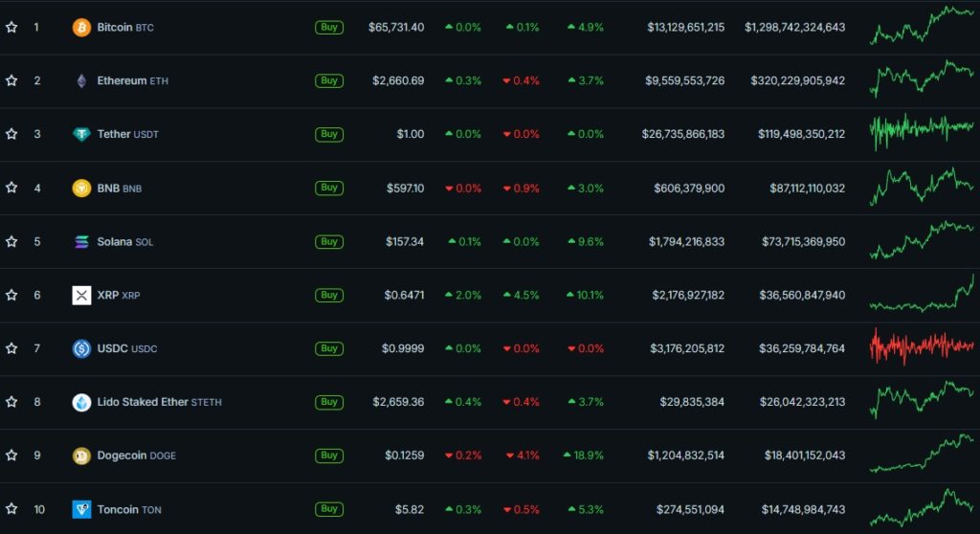Open the XRP coin name link
The width and height of the screenshot is (980, 534).
click(x=118, y=295)
